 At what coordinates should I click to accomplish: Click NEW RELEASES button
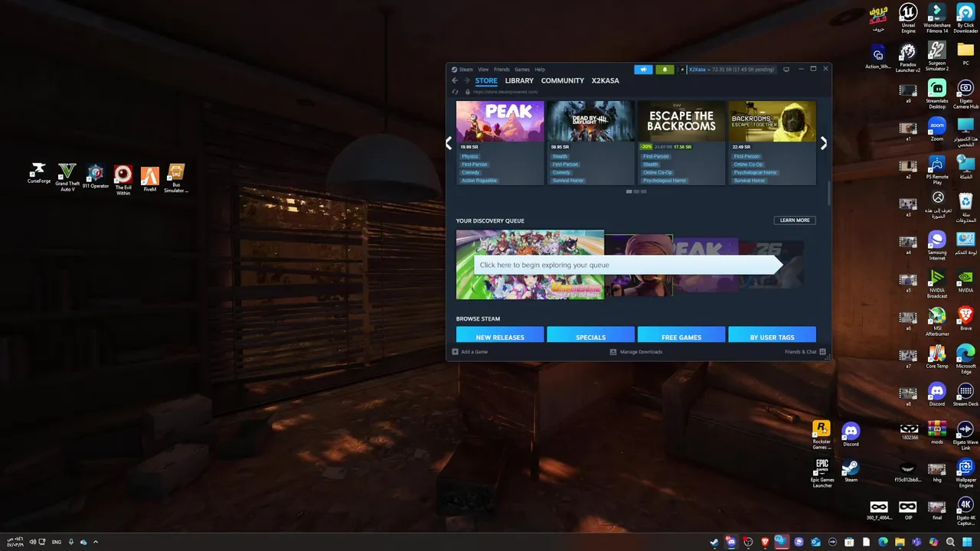click(x=500, y=335)
